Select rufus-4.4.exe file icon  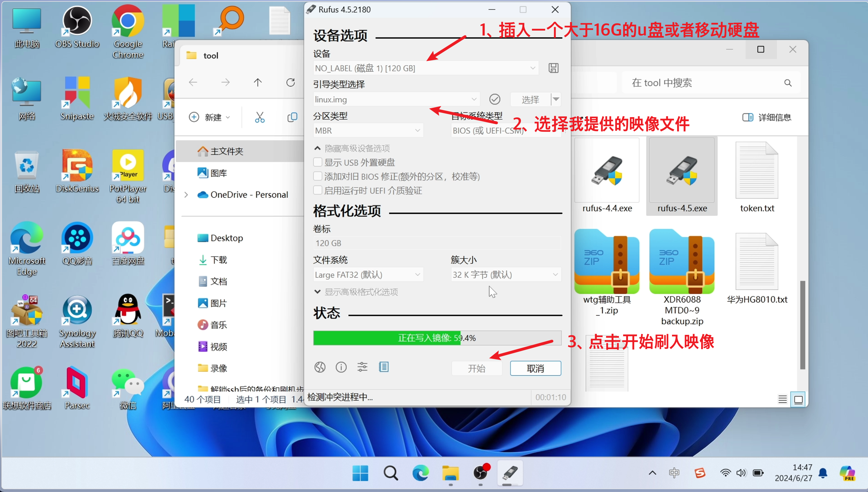pyautogui.click(x=607, y=171)
